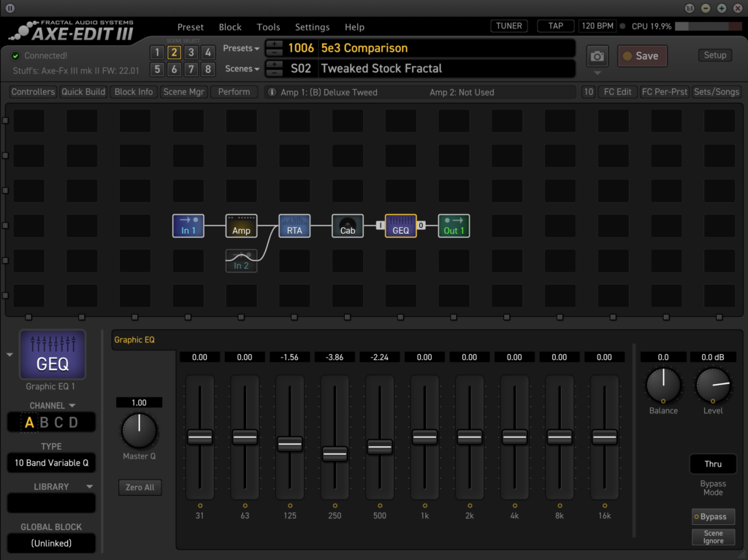Select the Amp block on the grid

(241, 226)
